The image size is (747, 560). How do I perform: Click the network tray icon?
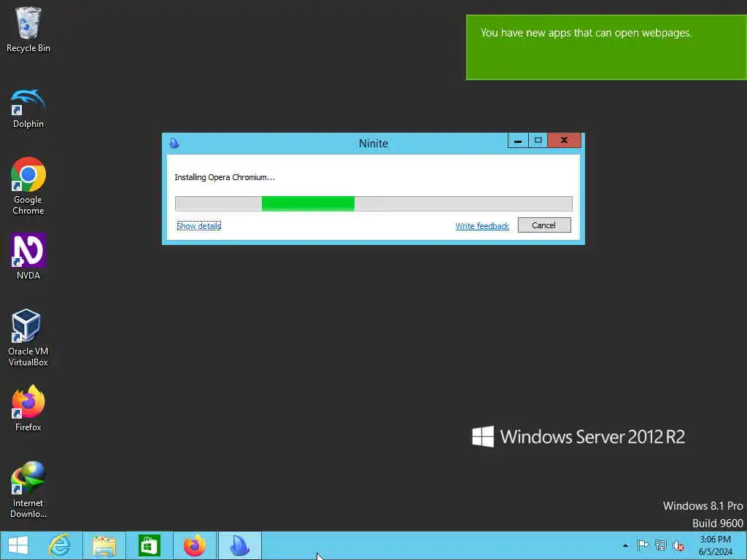(x=661, y=545)
